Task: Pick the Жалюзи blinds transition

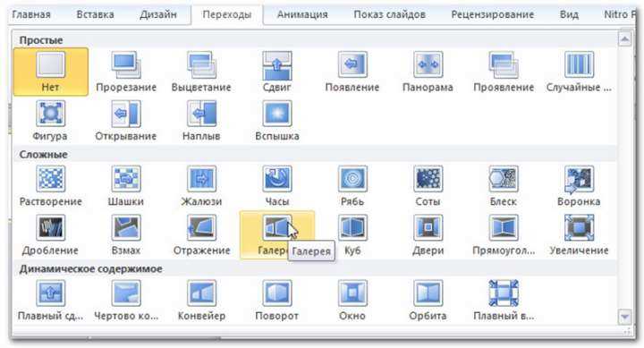Action: 201,186
